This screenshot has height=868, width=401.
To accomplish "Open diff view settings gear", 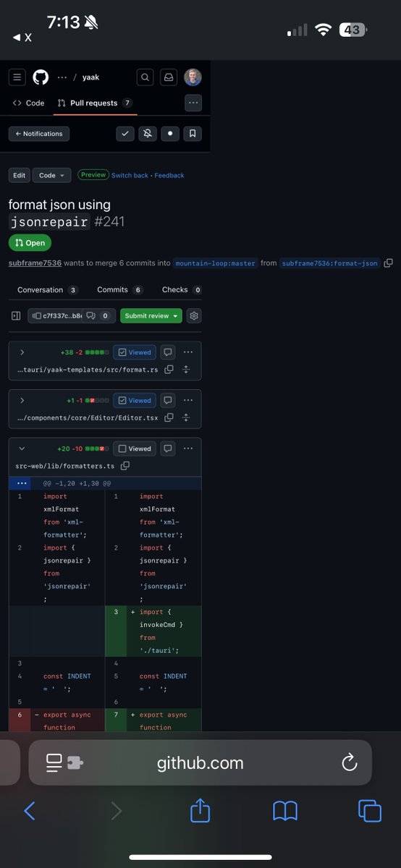I will pyautogui.click(x=193, y=316).
